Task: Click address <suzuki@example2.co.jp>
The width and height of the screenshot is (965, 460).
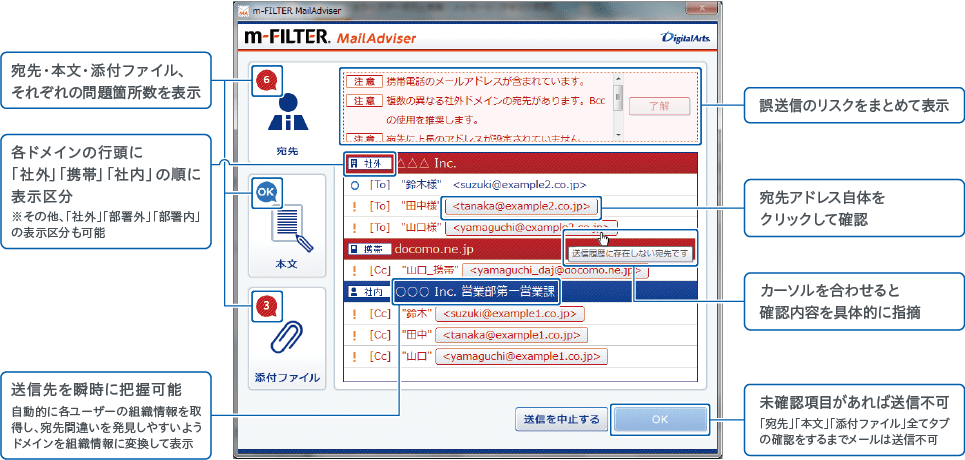Action: 519,185
